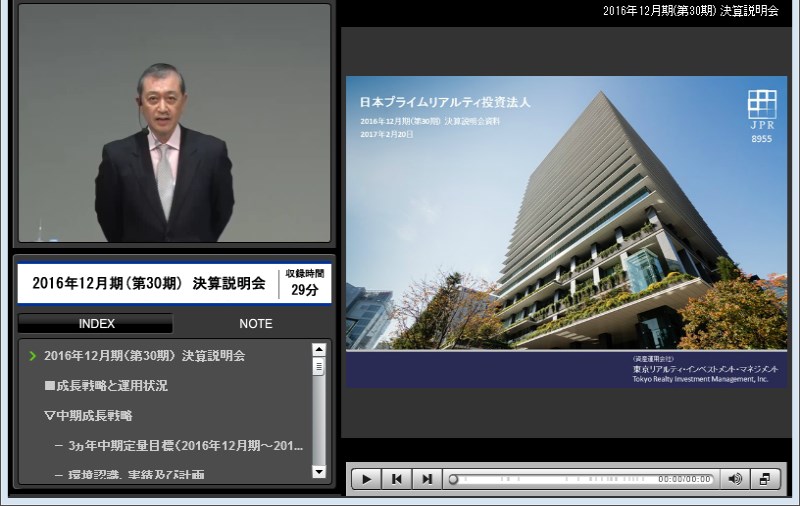
Task: Click the index scrollbar thumb
Action: point(319,366)
